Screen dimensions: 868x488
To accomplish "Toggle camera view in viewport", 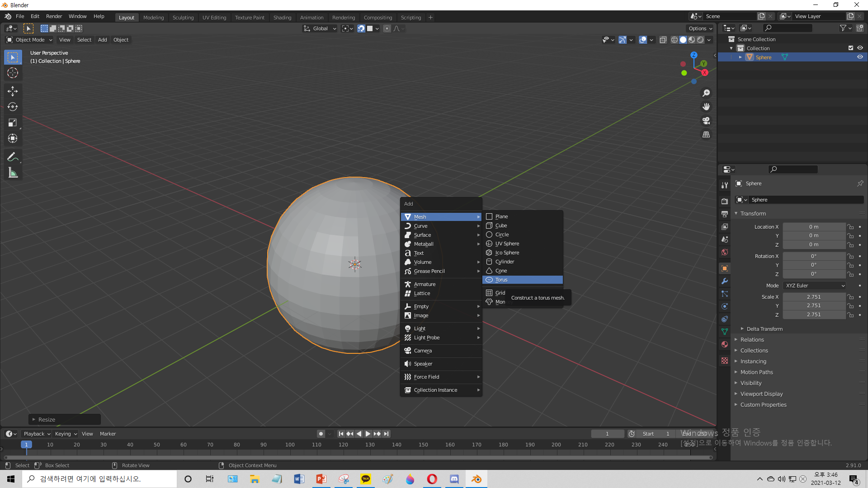I will (x=706, y=121).
